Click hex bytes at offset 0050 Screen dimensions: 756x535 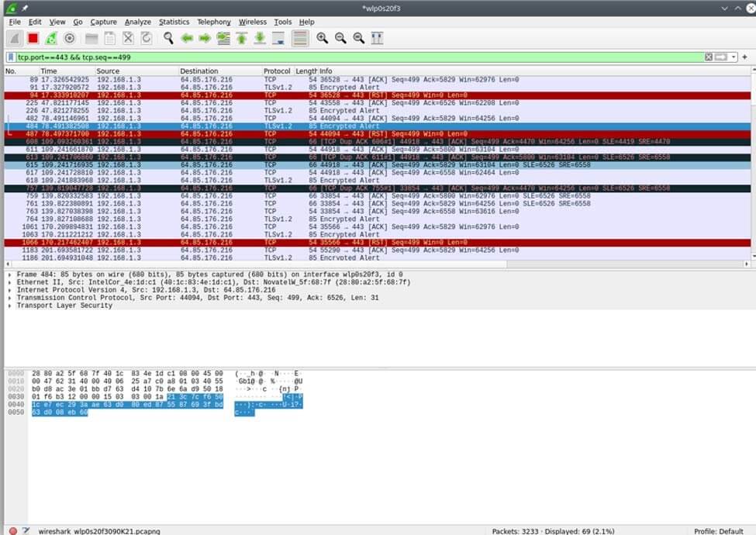[60, 412]
